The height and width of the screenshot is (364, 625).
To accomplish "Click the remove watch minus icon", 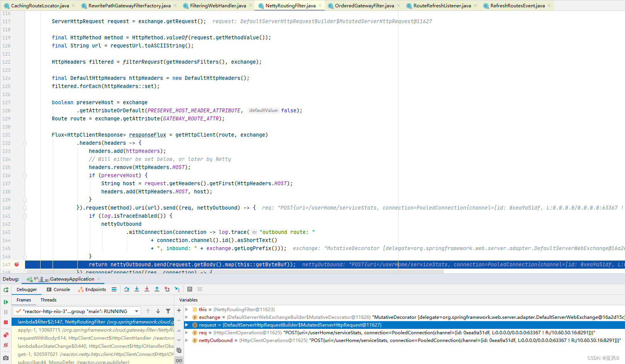I will (x=179, y=320).
